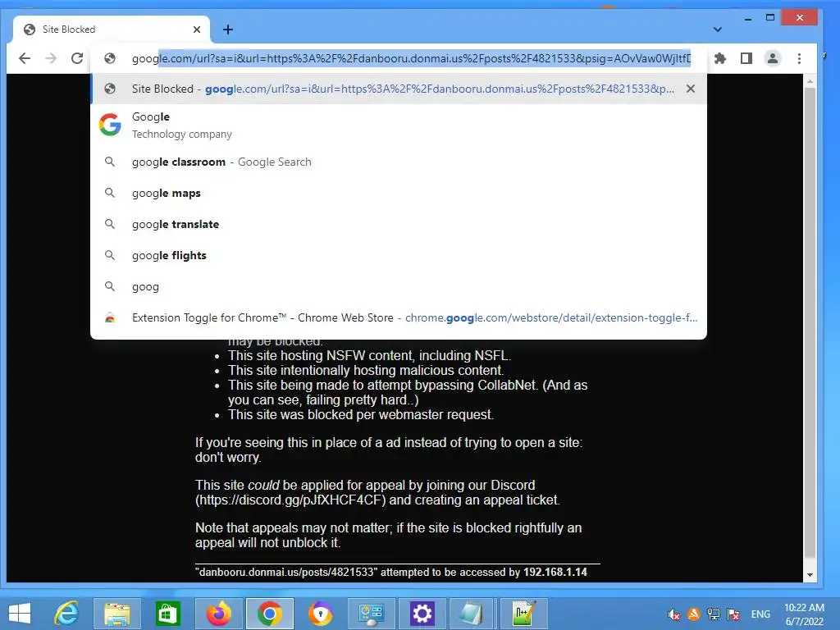
Task: Click inside the address bar URL
Action: pyautogui.click(x=411, y=58)
